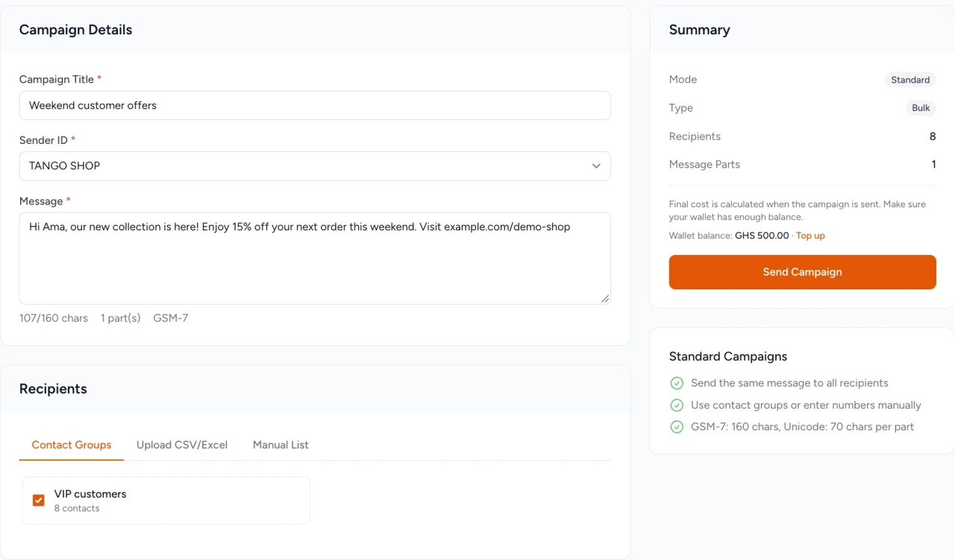Image resolution: width=955 pixels, height=560 pixels.
Task: Click the message box resize handle
Action: [605, 298]
